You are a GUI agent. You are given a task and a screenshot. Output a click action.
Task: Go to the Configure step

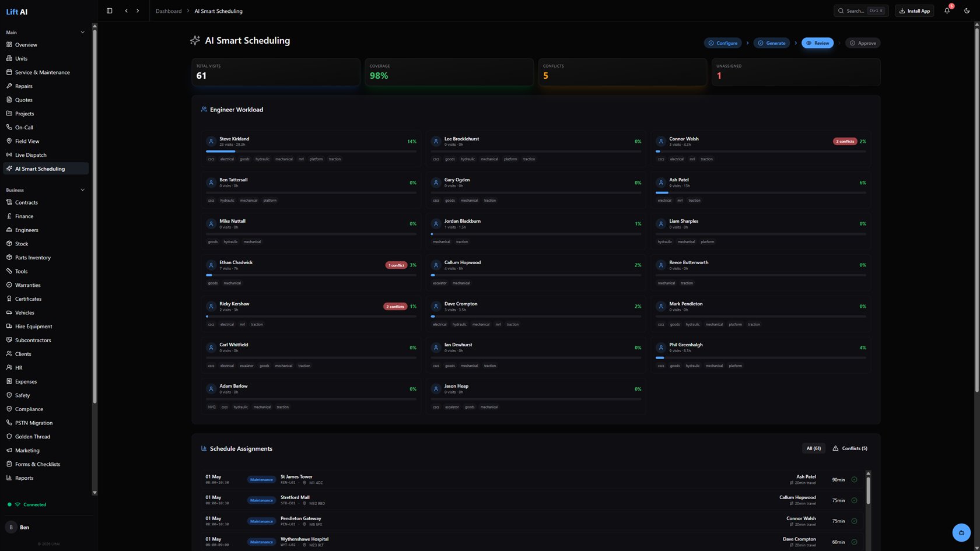[723, 43]
